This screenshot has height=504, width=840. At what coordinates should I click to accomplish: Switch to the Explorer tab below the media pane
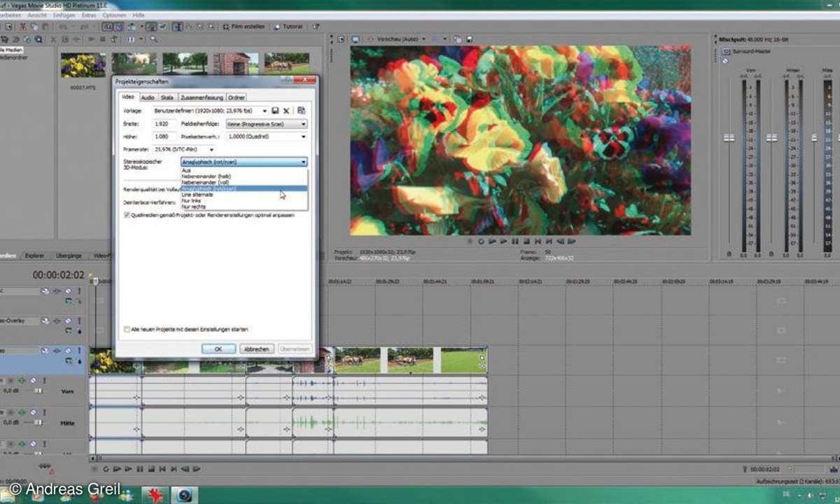point(34,255)
